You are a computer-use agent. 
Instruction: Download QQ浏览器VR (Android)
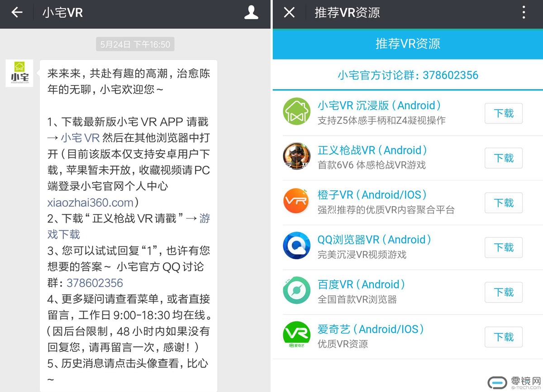pos(504,247)
